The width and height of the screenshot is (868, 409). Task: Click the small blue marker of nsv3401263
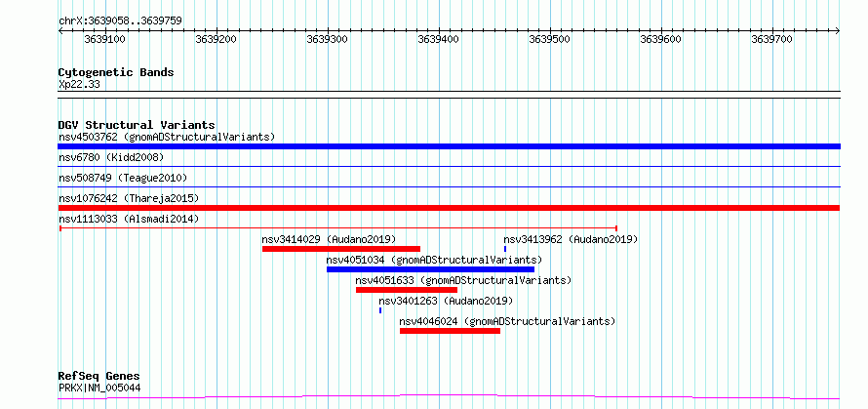pyautogui.click(x=380, y=310)
